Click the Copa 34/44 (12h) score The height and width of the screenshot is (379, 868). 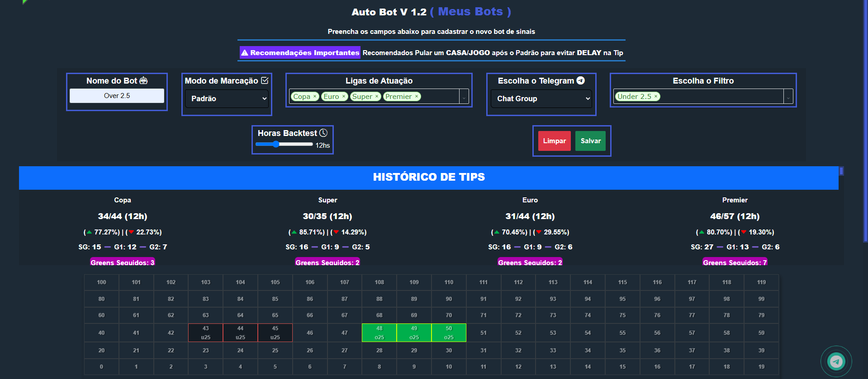click(123, 216)
